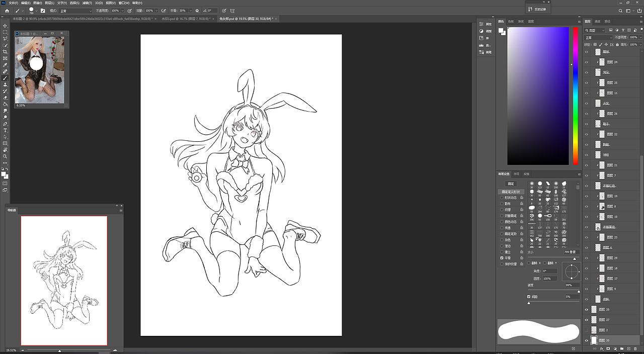Enable 形状动态 checkbox in brush settings
This screenshot has height=354, width=644.
pyautogui.click(x=502, y=198)
